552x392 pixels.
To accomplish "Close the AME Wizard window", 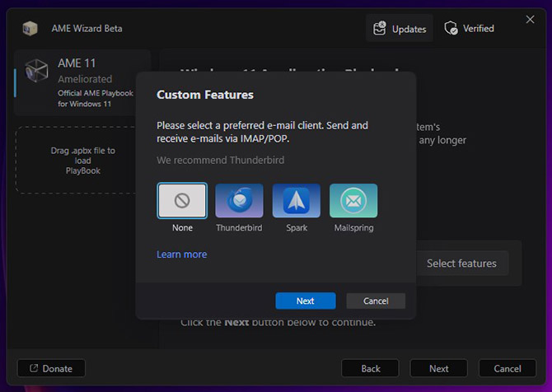I will click(530, 20).
